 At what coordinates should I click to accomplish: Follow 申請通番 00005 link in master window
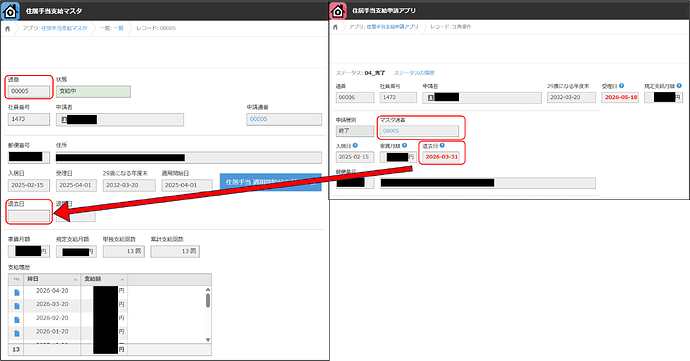258,119
